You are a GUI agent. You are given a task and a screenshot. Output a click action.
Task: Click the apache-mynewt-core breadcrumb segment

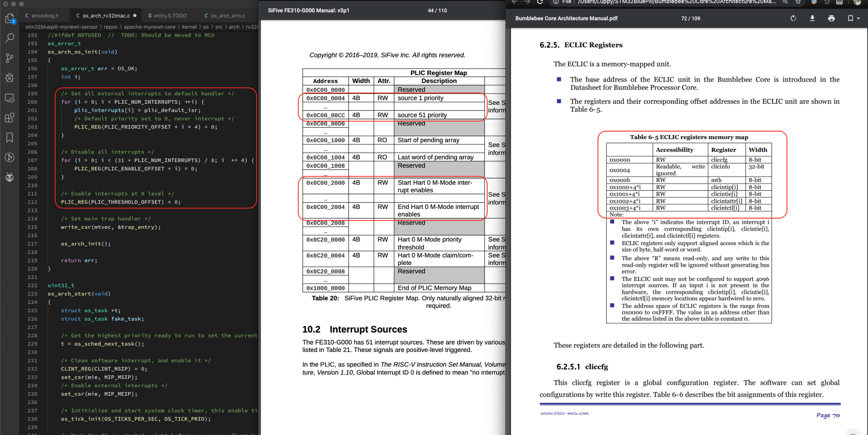tap(149, 27)
